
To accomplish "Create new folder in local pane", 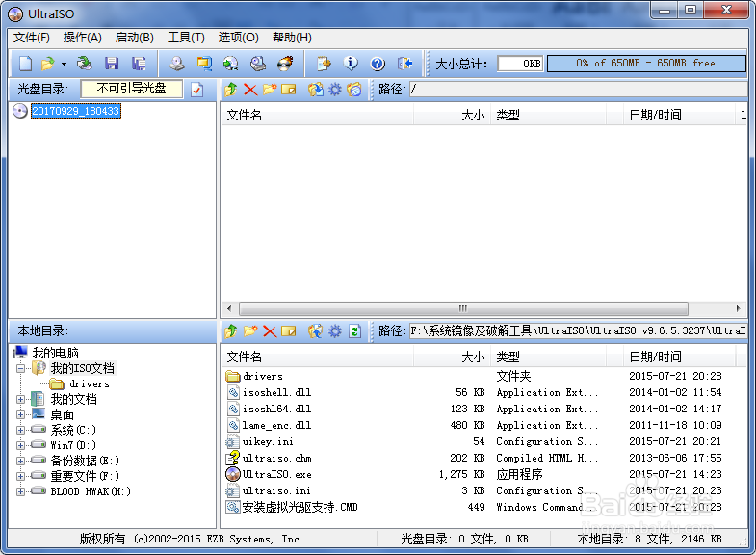I will (x=250, y=331).
